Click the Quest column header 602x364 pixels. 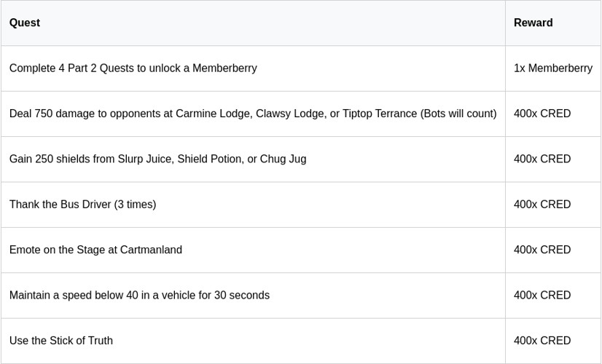point(25,23)
